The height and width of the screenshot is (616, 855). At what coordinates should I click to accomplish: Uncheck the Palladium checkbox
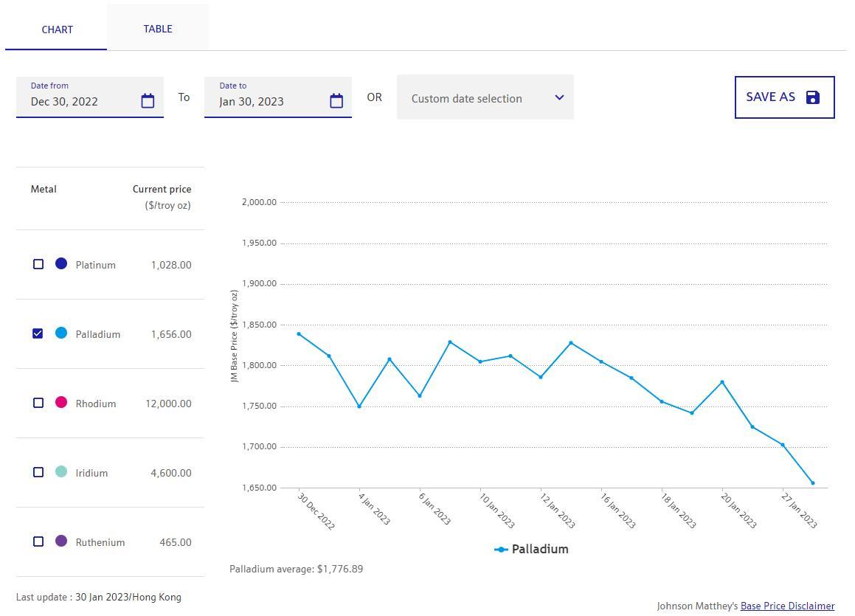38,333
